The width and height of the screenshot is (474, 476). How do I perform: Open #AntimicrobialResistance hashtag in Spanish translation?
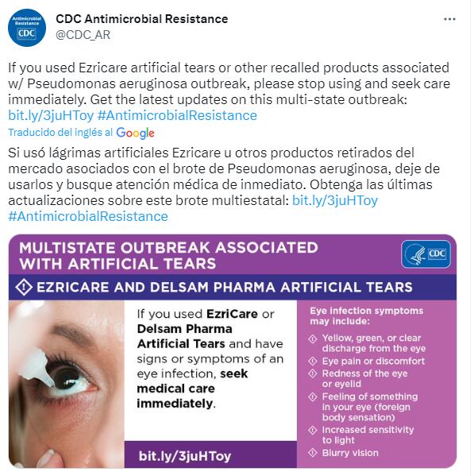88,216
